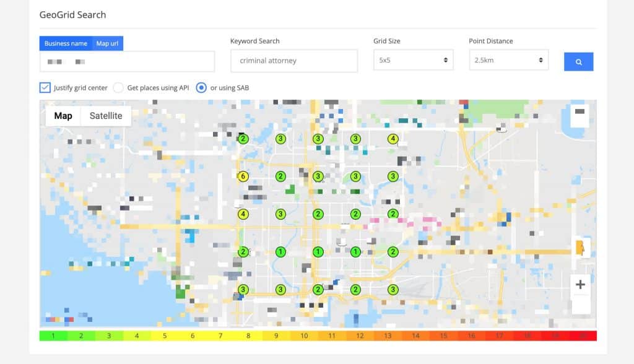Image resolution: width=634 pixels, height=364 pixels.
Task: Click the Keyword Search input field
Action: pyautogui.click(x=293, y=61)
